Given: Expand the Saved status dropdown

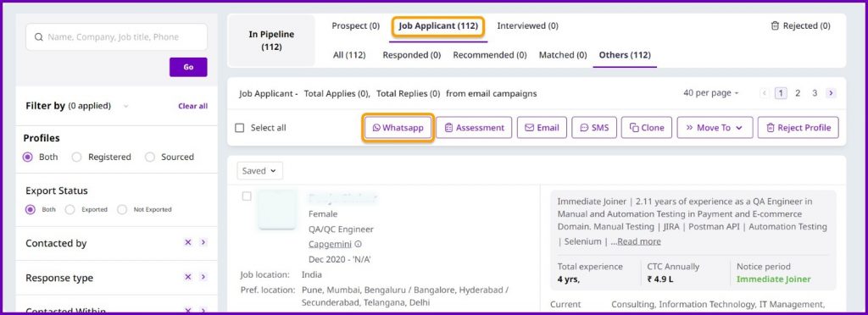Looking at the screenshot, I should 259,171.
